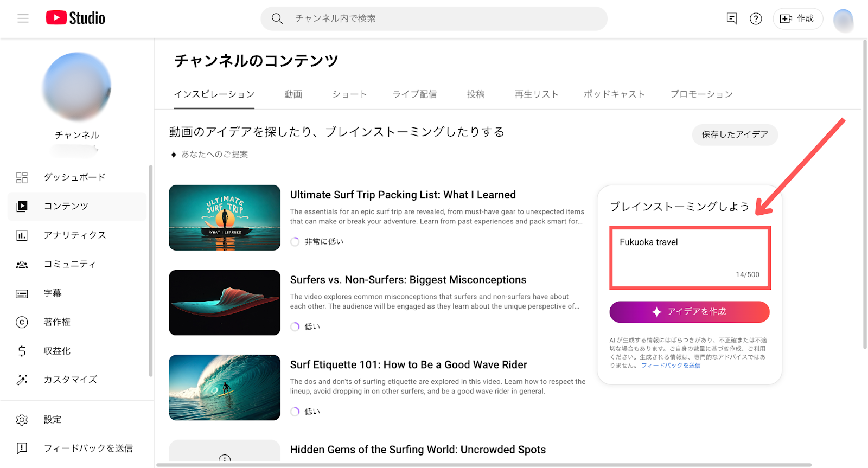Switch to the 投稿 tab
The height and width of the screenshot is (468, 868).
click(476, 94)
